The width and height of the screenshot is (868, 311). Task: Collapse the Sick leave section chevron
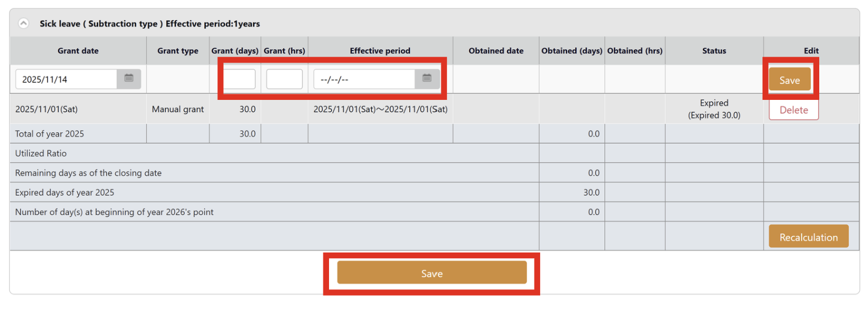pos(23,24)
